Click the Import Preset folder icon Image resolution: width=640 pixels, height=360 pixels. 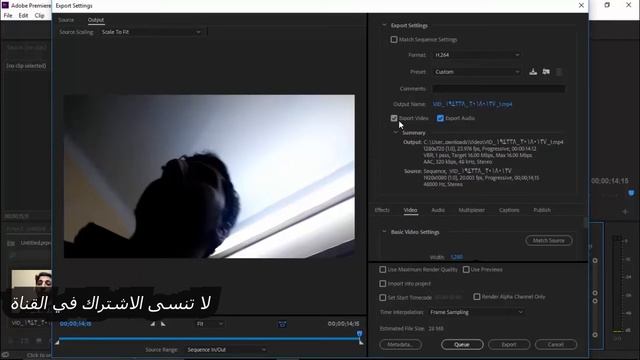click(546, 72)
